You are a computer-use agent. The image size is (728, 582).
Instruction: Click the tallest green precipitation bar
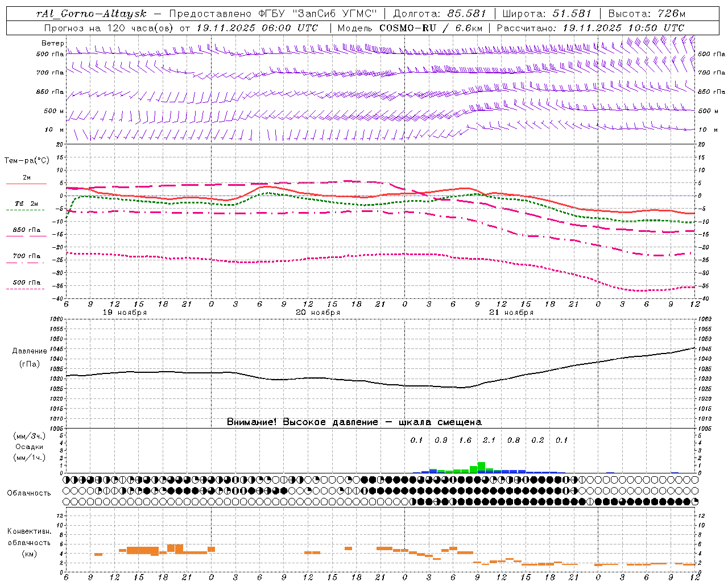[481, 467]
